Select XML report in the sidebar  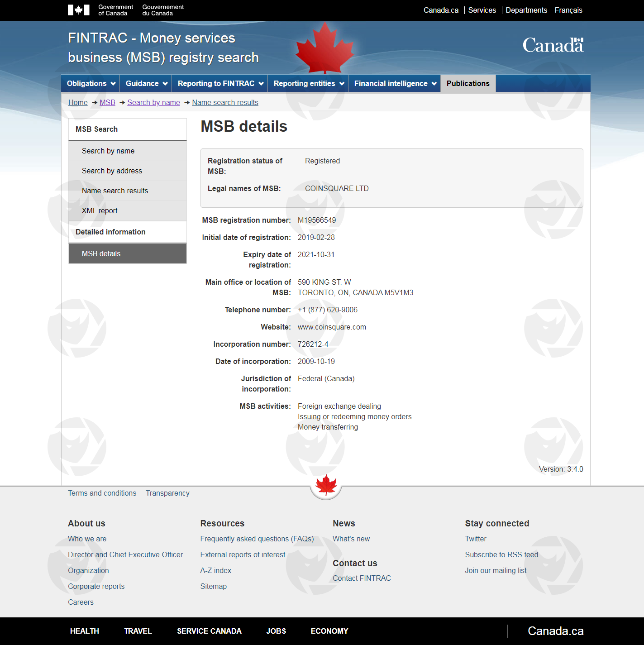100,210
